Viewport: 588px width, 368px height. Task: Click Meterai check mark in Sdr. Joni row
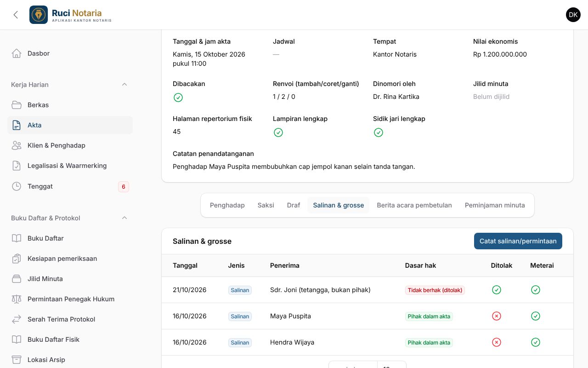(x=536, y=290)
